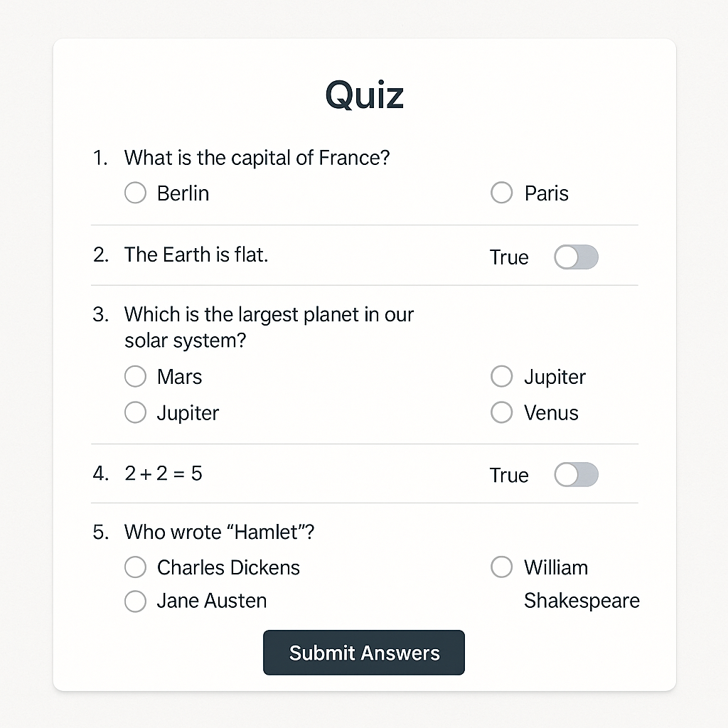The width and height of the screenshot is (728, 728).
Task: Choose the Jane Austen radio button
Action: click(x=135, y=601)
